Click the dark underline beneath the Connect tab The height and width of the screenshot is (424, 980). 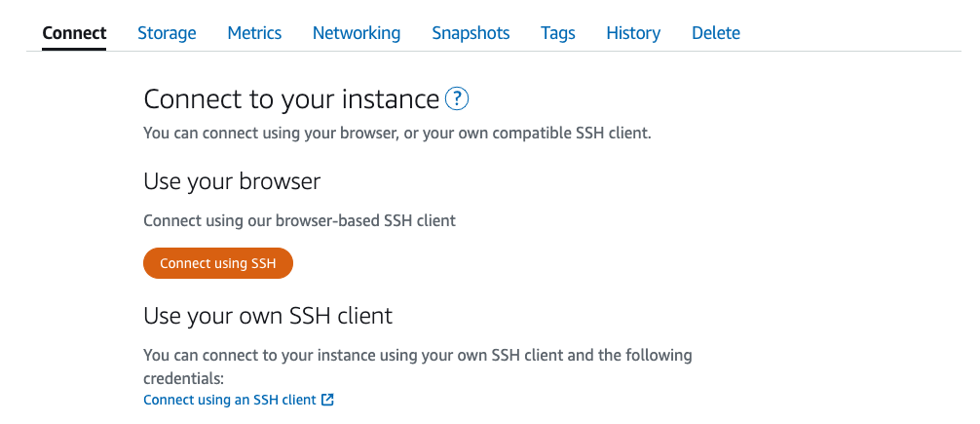[74, 48]
